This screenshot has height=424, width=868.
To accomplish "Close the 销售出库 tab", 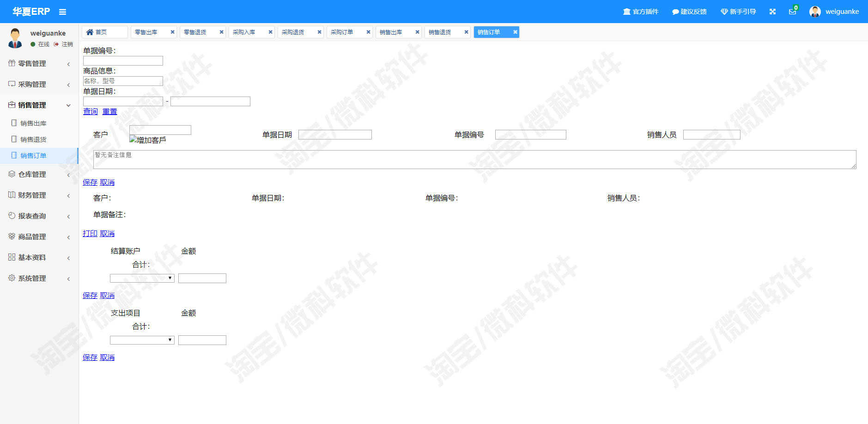I will 417,32.
